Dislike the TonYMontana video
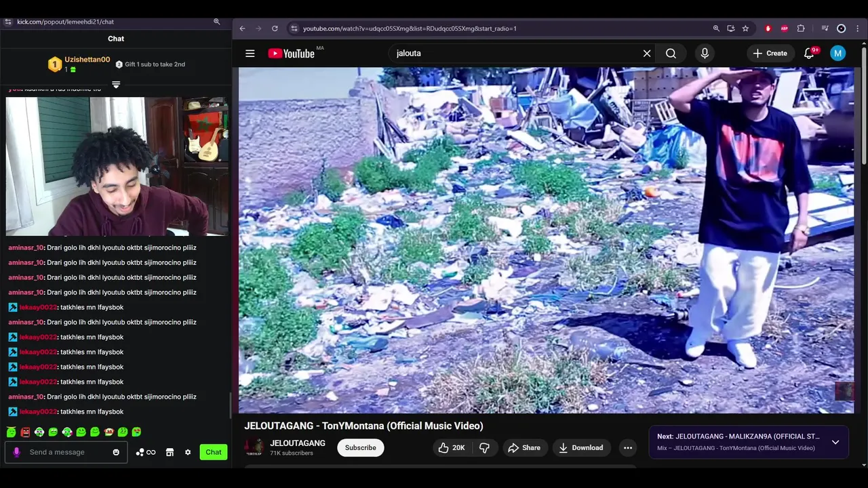The width and height of the screenshot is (868, 488). coord(484,447)
